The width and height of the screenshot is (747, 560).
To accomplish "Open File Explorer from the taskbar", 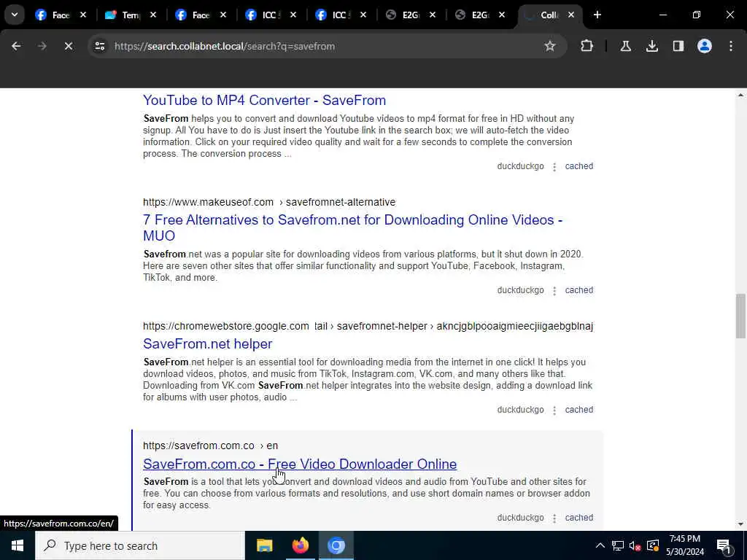I will [x=264, y=545].
